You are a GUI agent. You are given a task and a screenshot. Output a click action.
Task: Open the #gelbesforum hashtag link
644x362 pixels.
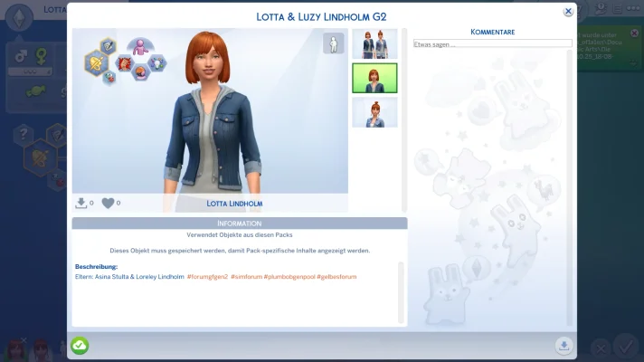pyautogui.click(x=336, y=277)
